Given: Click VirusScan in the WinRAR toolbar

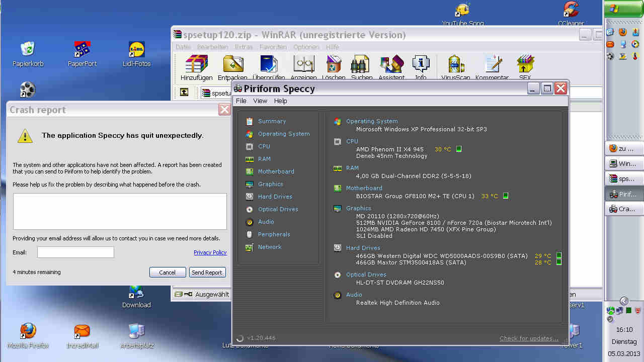Looking at the screenshot, I should click(456, 68).
